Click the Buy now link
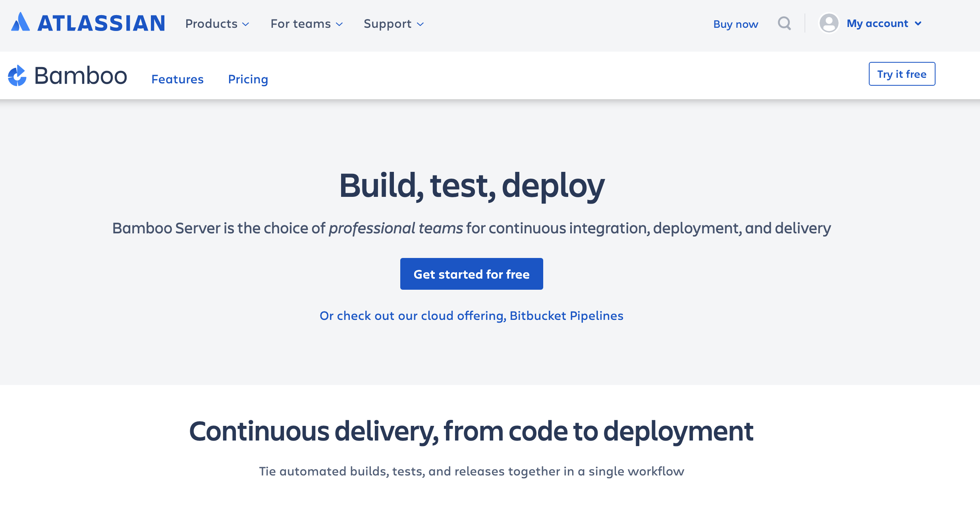 (736, 24)
